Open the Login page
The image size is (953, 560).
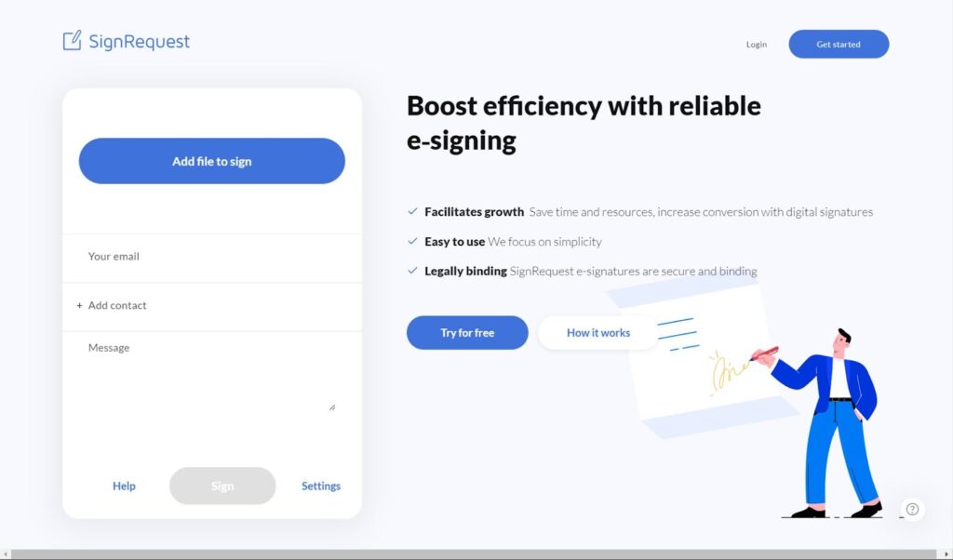(756, 45)
